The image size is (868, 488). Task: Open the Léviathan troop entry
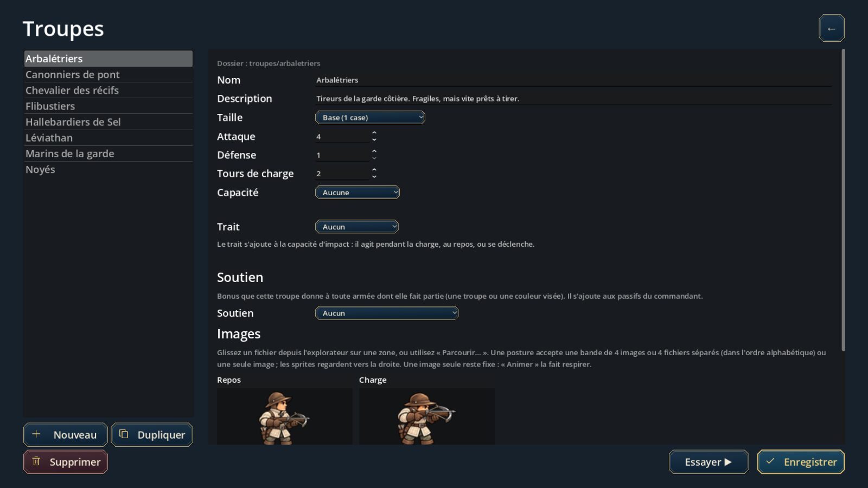(108, 138)
